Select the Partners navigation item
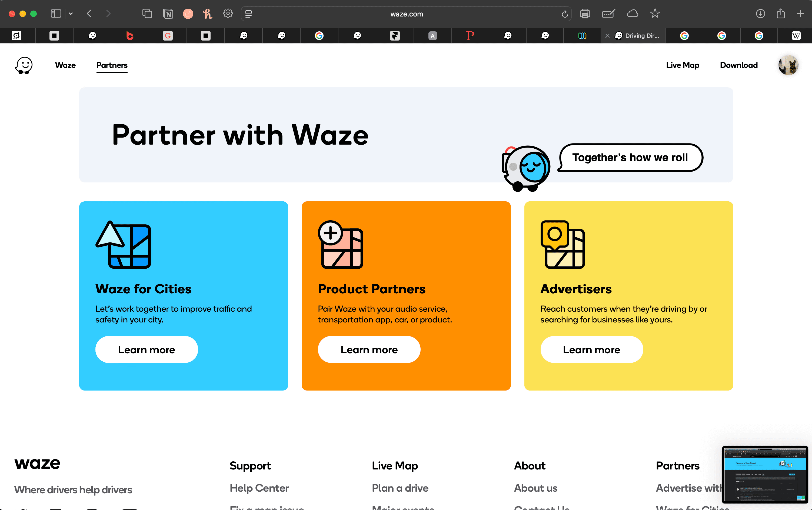This screenshot has width=812, height=510. tap(112, 65)
